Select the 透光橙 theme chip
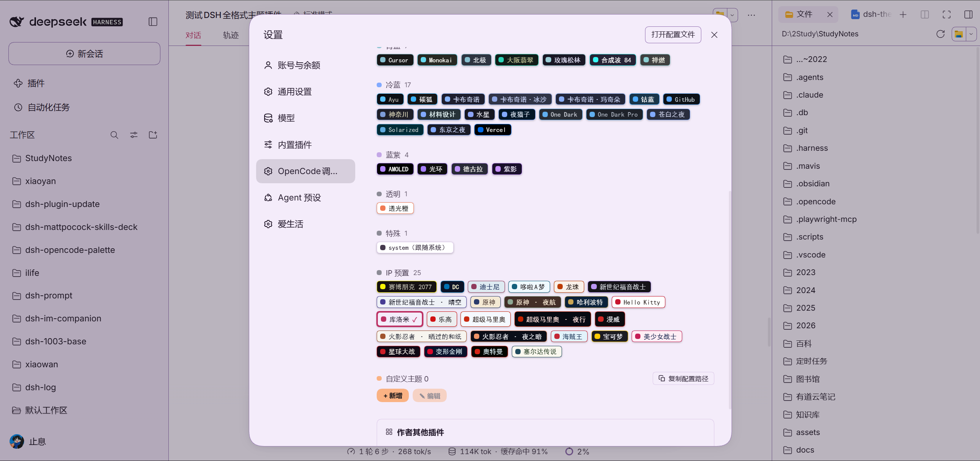Viewport: 980px width, 461px height. tap(395, 209)
